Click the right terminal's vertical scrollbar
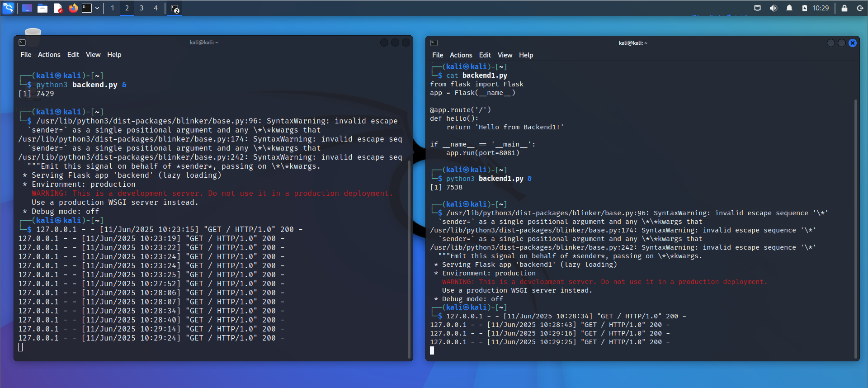Image resolution: width=868 pixels, height=388 pixels. pyautogui.click(x=856, y=228)
